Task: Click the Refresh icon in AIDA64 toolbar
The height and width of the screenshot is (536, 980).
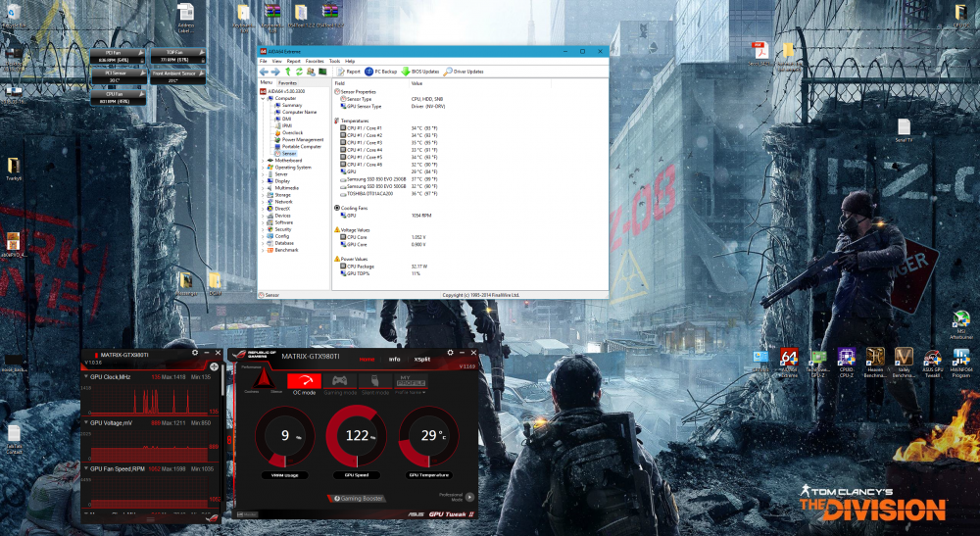Action: click(299, 72)
